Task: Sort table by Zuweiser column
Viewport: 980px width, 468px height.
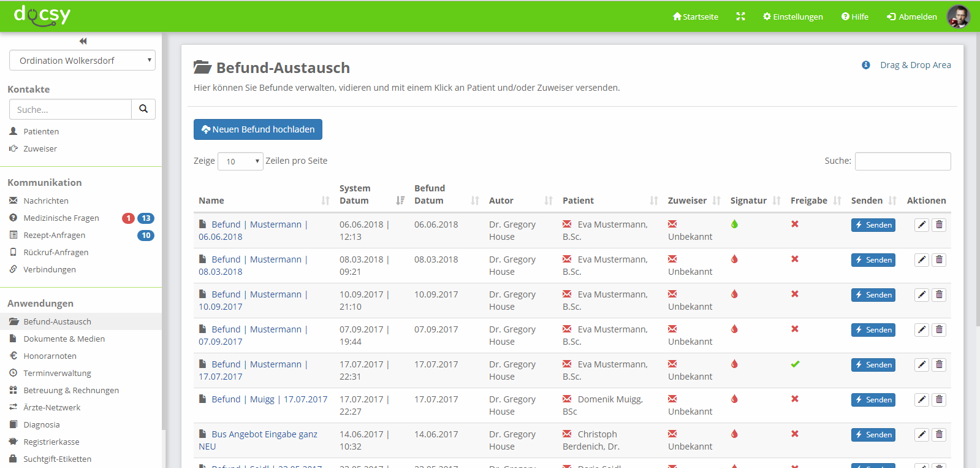Action: [x=694, y=201]
